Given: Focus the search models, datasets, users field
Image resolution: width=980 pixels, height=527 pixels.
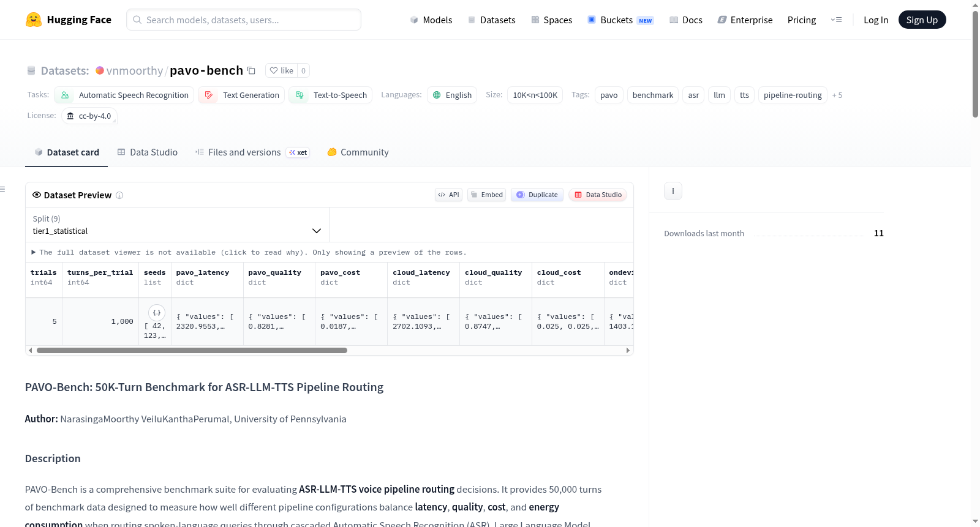Looking at the screenshot, I should pos(244,20).
